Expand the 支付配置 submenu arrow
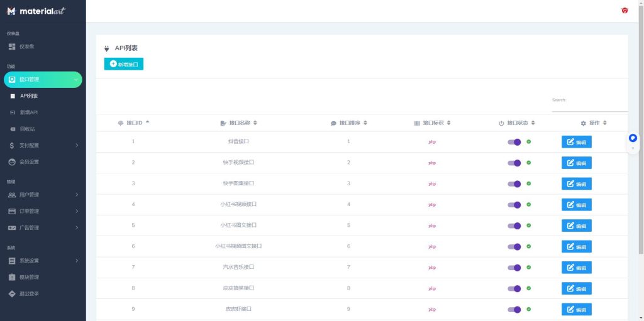This screenshot has height=321, width=644. click(77, 145)
